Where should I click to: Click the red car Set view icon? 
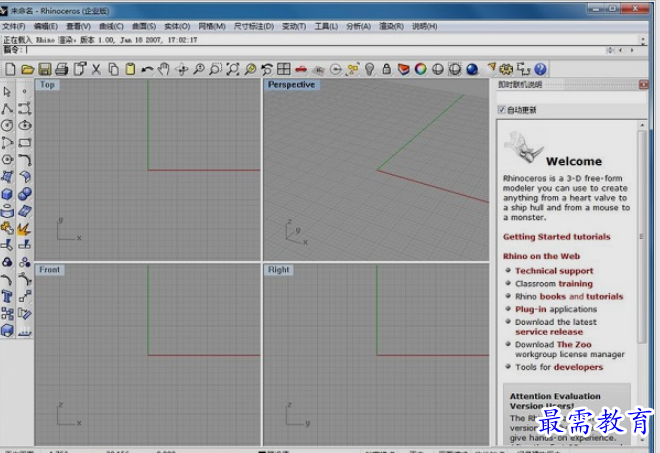tap(301, 69)
